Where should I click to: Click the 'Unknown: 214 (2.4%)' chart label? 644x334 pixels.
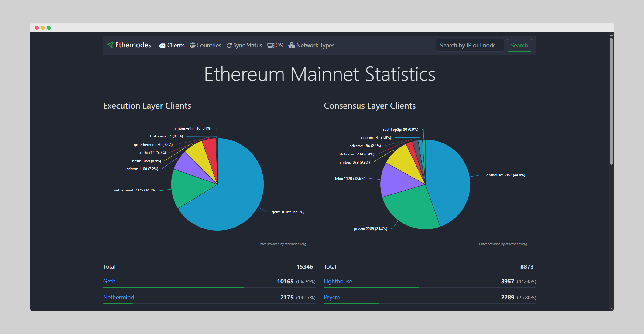(x=357, y=154)
